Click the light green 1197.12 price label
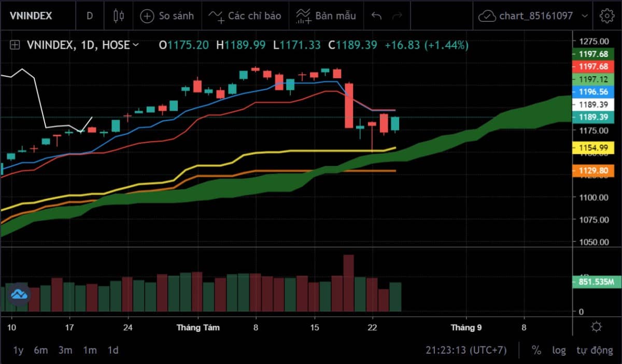 click(x=592, y=79)
